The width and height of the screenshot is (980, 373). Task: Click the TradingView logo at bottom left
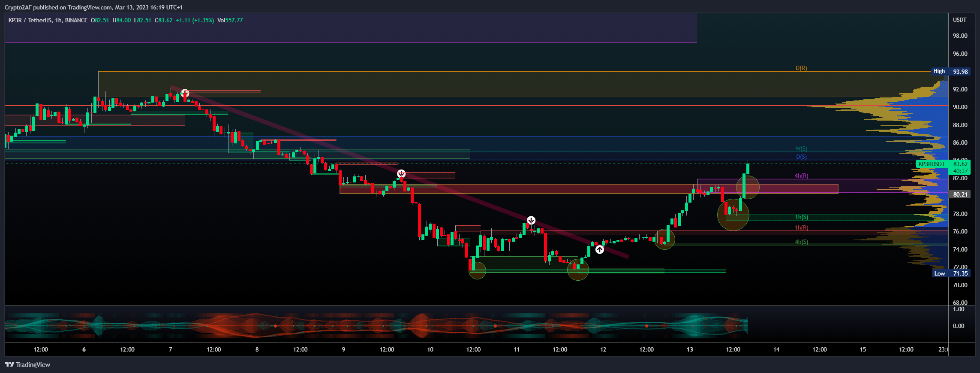point(27,364)
